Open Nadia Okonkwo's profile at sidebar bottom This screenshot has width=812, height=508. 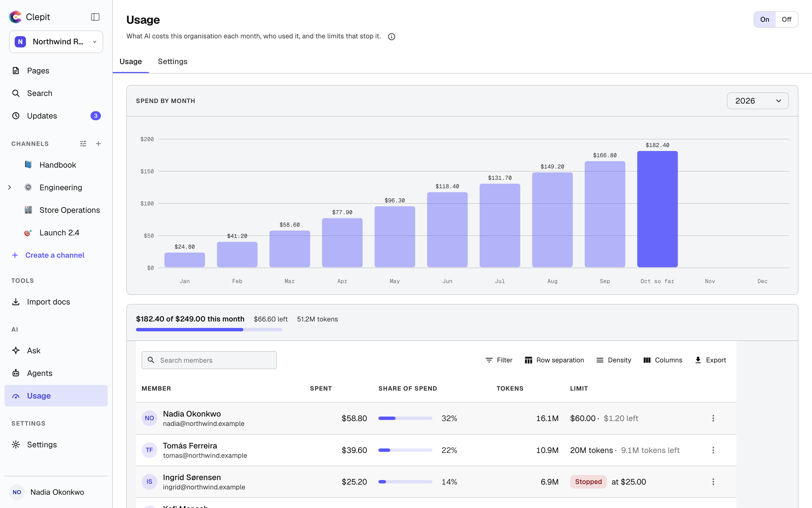[x=56, y=492]
